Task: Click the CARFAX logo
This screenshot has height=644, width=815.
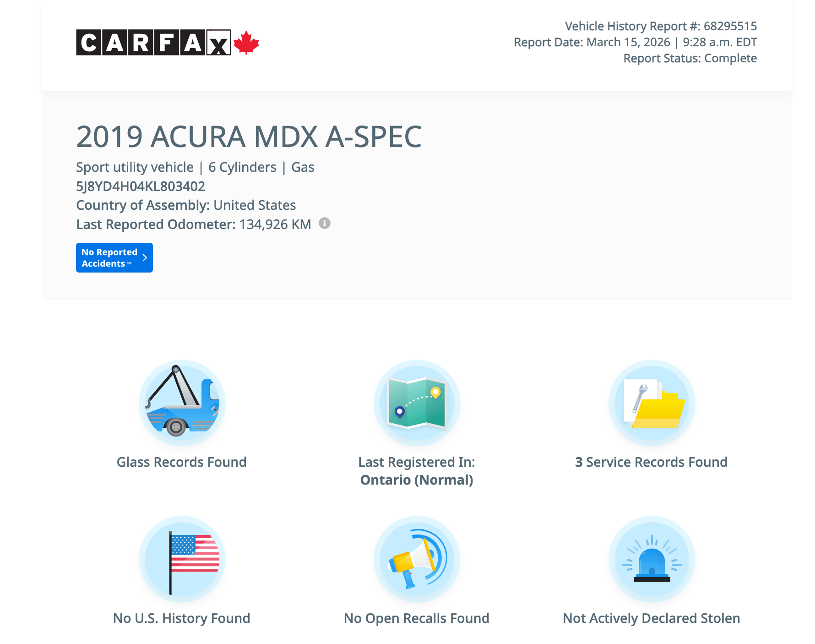Action: [153, 43]
